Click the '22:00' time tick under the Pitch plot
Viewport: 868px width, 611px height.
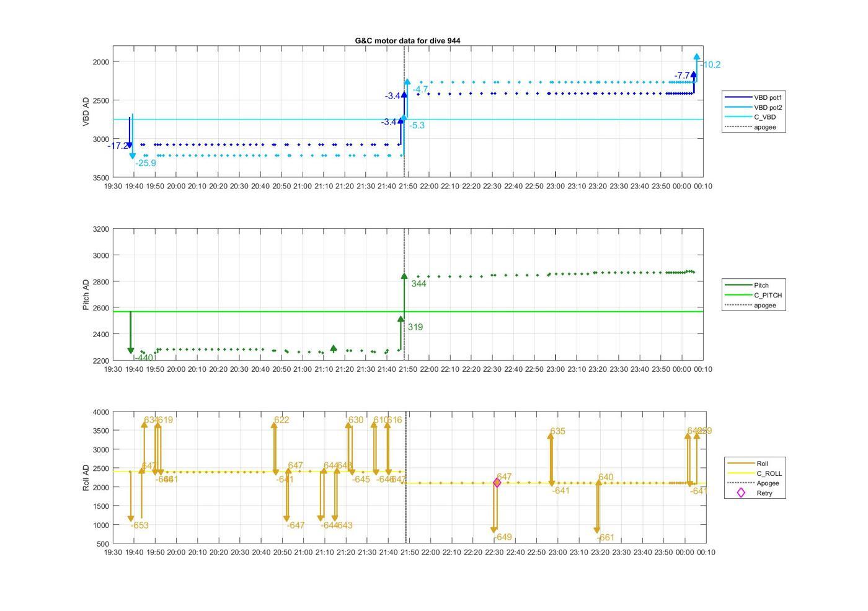pos(429,369)
